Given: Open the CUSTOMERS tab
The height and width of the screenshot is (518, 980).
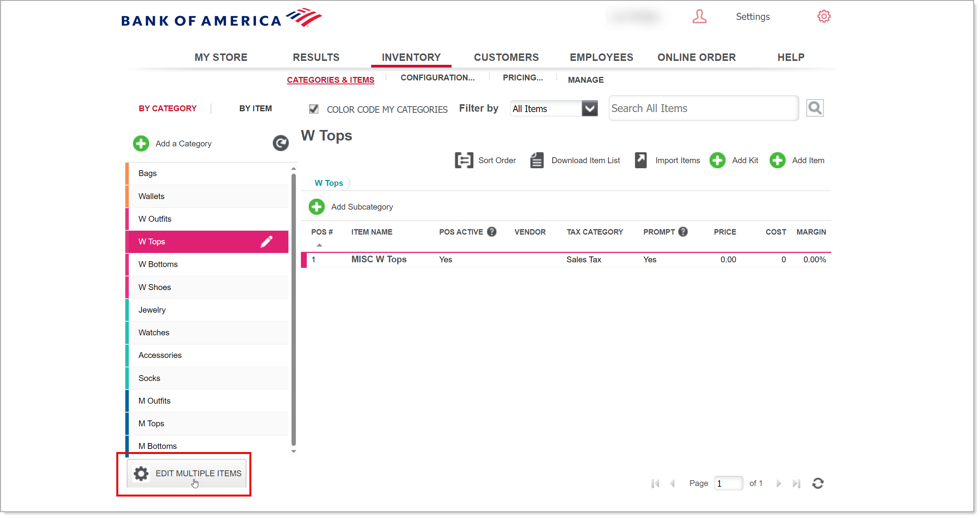Looking at the screenshot, I should pos(506,57).
